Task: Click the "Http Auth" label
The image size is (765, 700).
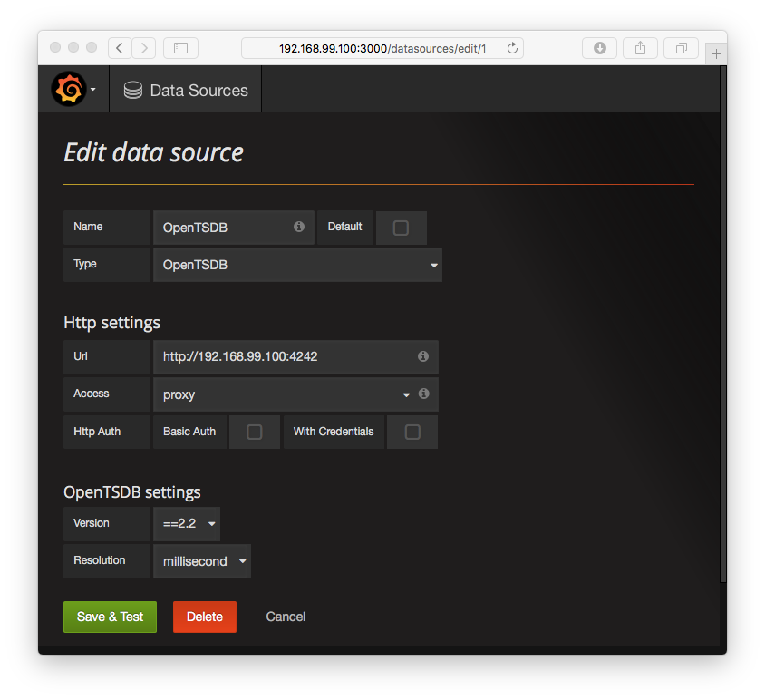Action: [x=97, y=432]
